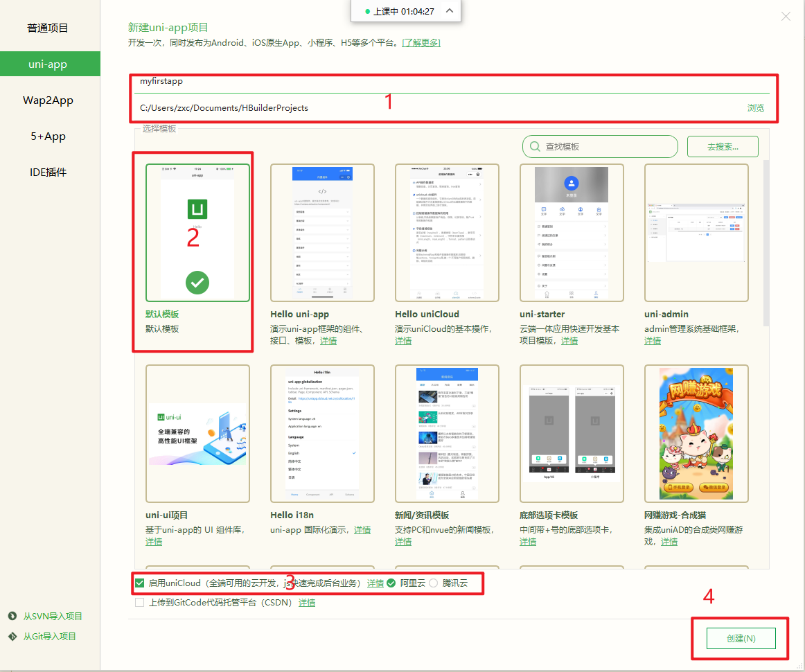Edit the project name field myfirstapp
Screen dimensions: 805x672
click(x=452, y=81)
